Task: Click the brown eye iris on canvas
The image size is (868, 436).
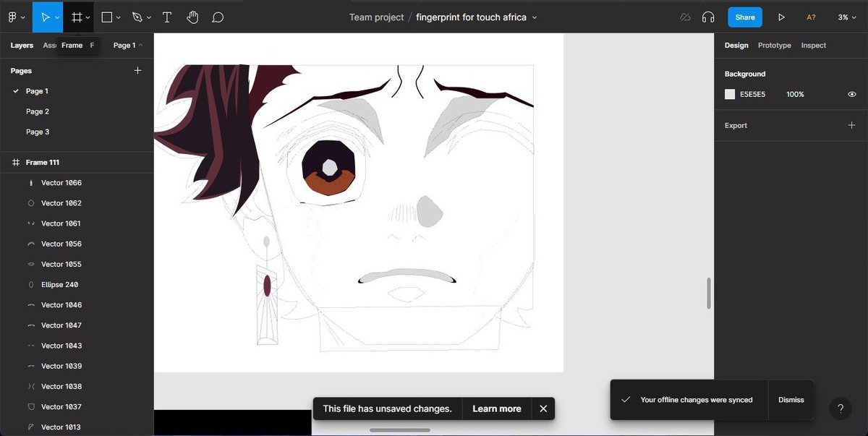Action: 329,184
